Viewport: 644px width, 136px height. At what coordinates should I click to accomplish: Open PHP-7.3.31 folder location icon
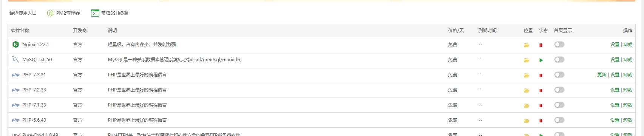pyautogui.click(x=526, y=75)
